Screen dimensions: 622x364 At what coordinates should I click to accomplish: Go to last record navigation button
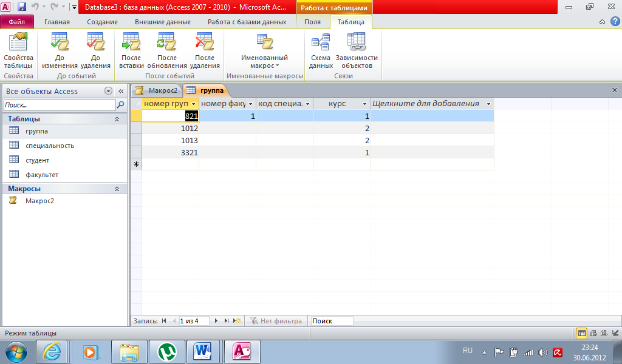(226, 321)
